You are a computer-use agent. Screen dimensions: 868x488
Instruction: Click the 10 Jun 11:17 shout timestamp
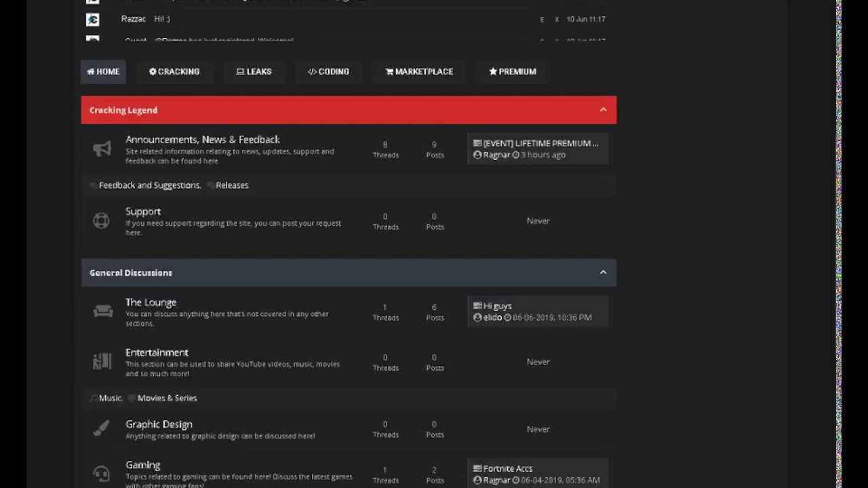tap(586, 19)
